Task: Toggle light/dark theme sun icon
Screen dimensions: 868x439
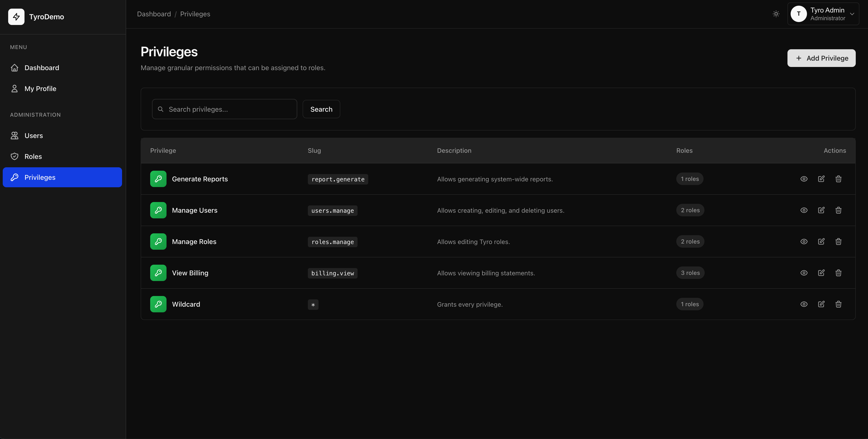Action: pos(776,14)
